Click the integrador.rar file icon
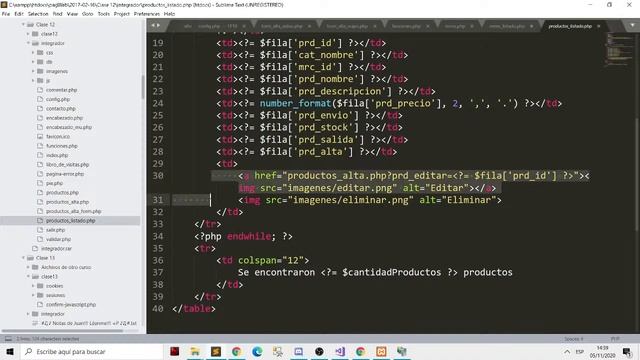The width and height of the screenshot is (640, 360). [35, 249]
